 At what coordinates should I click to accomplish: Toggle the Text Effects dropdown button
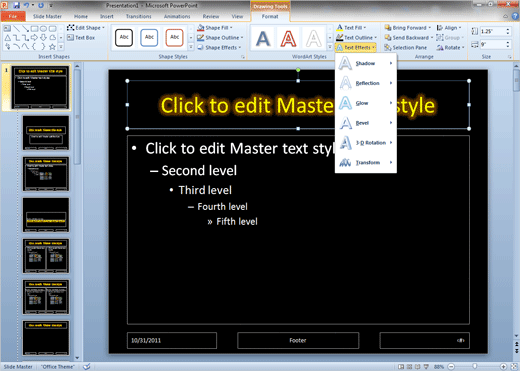click(x=356, y=48)
